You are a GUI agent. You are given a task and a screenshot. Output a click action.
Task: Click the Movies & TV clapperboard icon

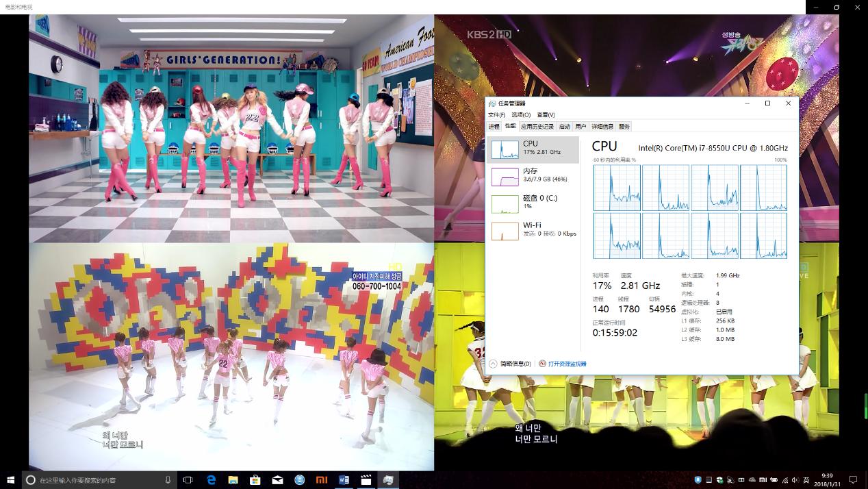(366, 480)
